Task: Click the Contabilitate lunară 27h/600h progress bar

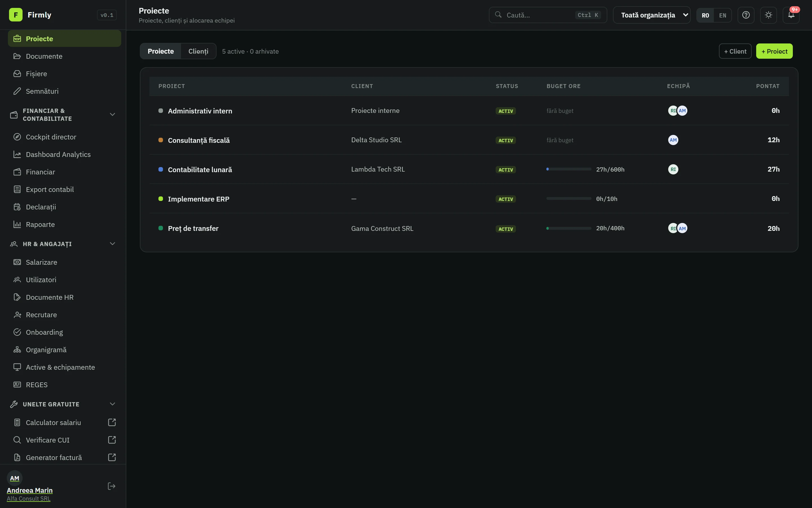Action: pyautogui.click(x=569, y=169)
